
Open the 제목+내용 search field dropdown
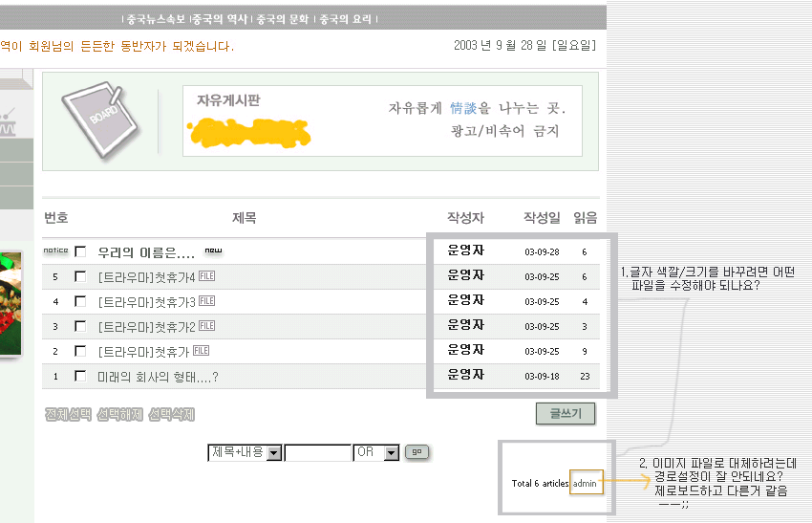coord(274,452)
